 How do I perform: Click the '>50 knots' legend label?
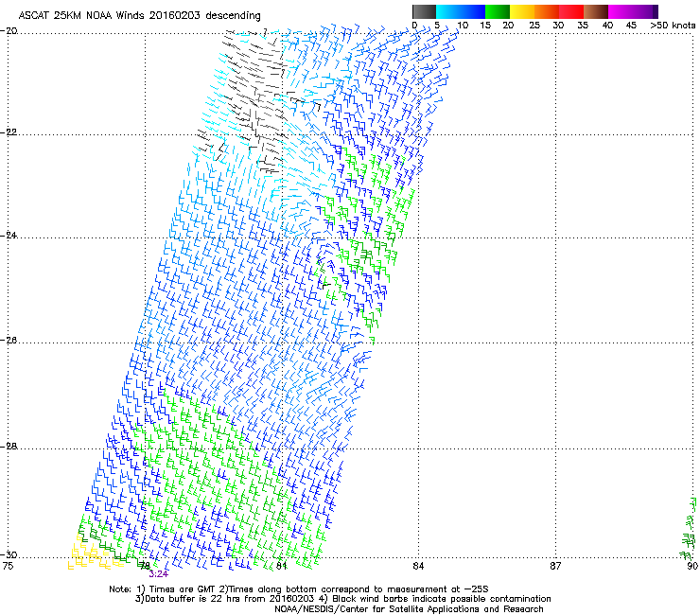point(673,26)
